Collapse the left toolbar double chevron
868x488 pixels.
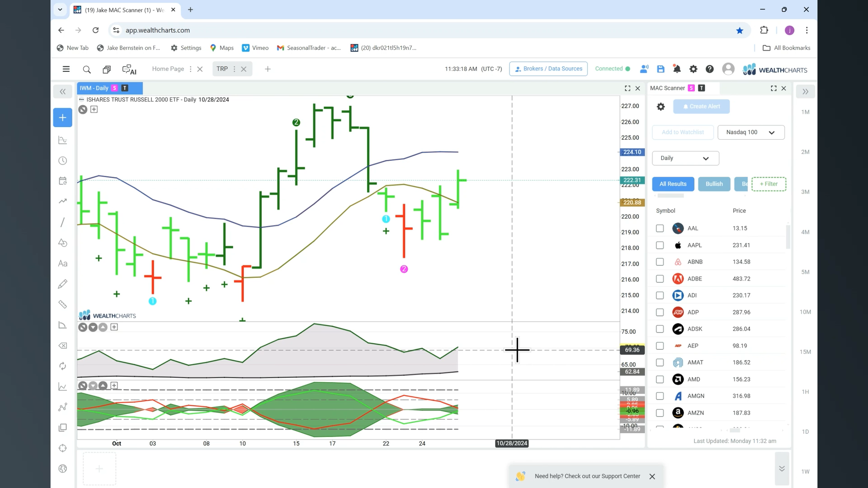[x=63, y=92]
